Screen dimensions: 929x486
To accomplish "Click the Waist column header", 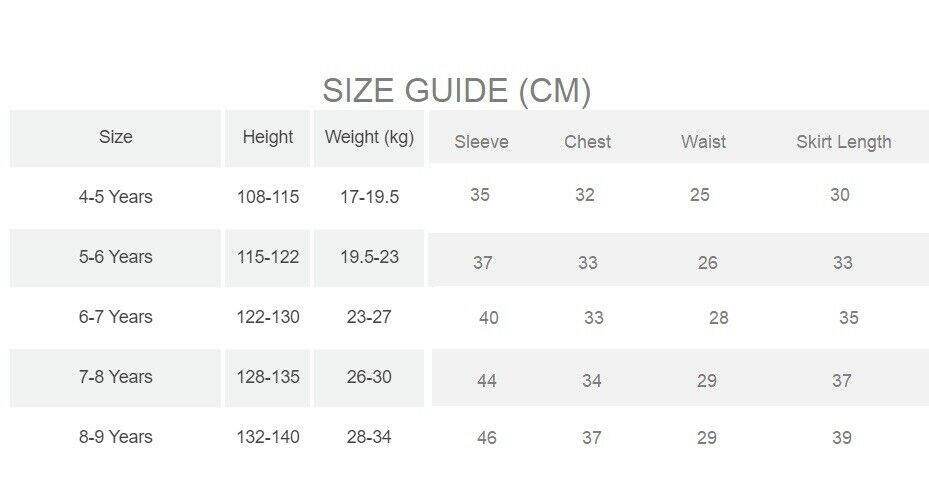I will pos(703,142).
